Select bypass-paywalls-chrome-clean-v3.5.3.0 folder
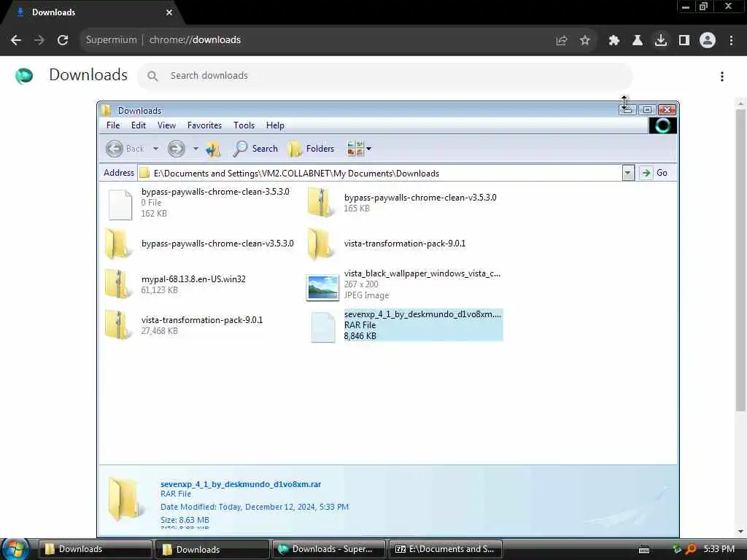Screen dimensions: 747x560 200,244
